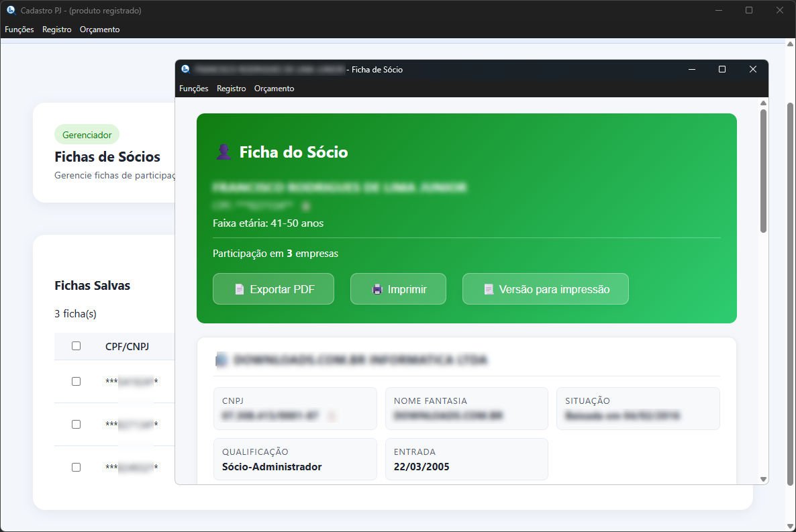Check the first ficha row checkbox
Screen dimensions: 796x532
tap(76, 381)
